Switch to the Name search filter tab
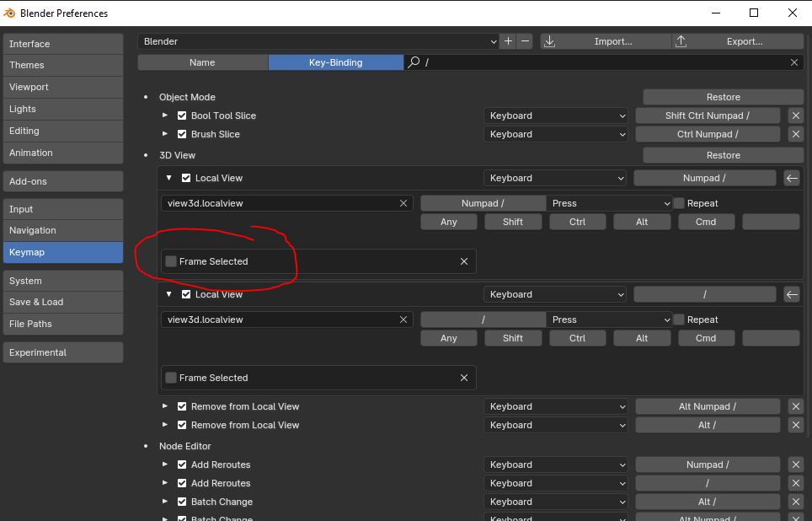812x521 pixels. click(202, 62)
